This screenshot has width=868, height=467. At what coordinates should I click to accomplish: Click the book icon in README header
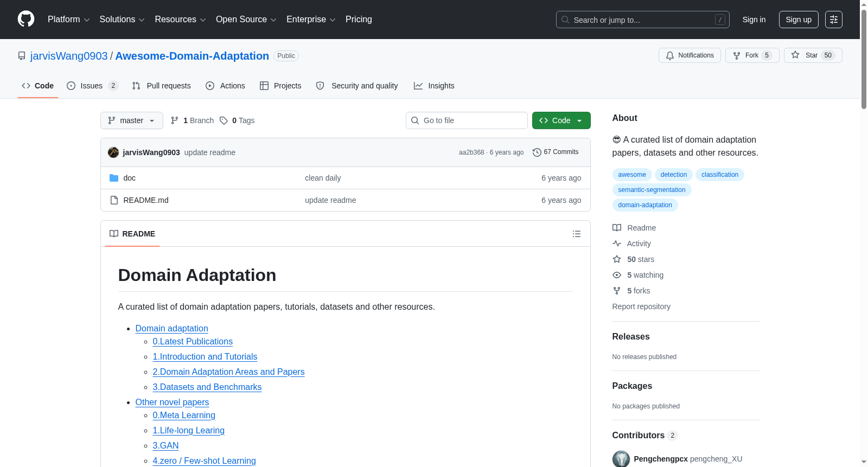point(114,234)
